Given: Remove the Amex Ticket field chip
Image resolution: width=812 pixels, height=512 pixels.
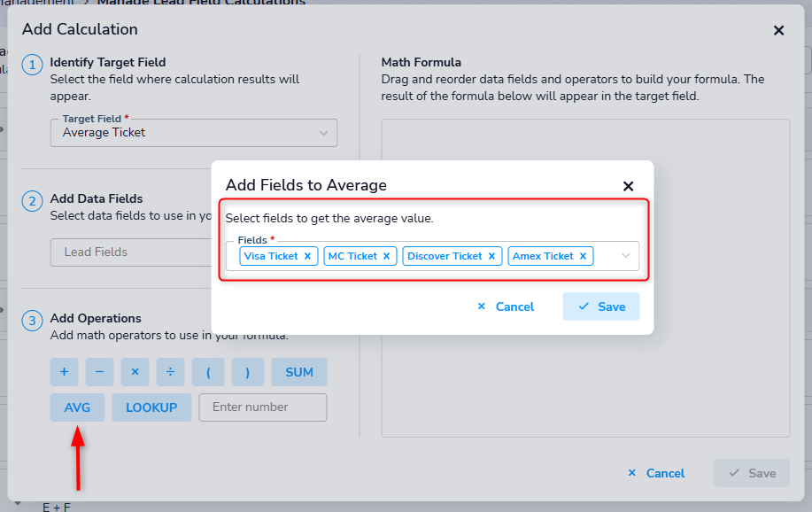Looking at the screenshot, I should [583, 256].
